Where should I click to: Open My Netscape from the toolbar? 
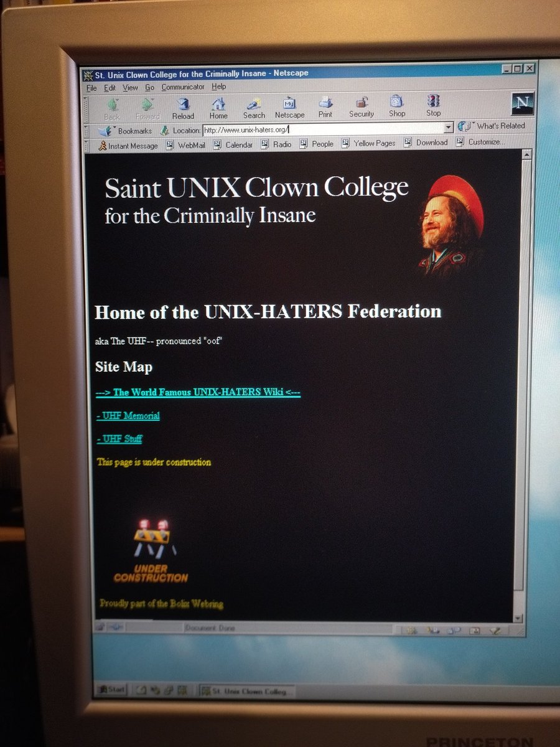click(x=290, y=108)
